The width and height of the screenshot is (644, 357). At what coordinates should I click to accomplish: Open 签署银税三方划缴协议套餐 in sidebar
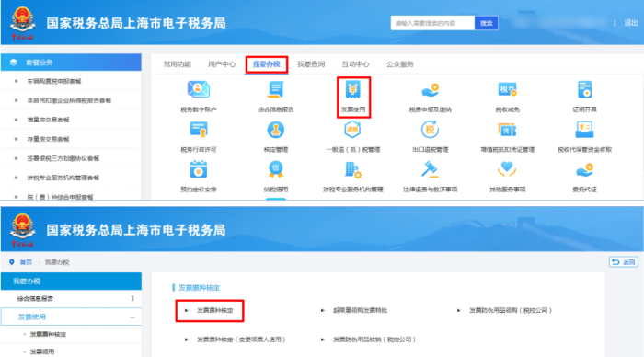pos(63,158)
